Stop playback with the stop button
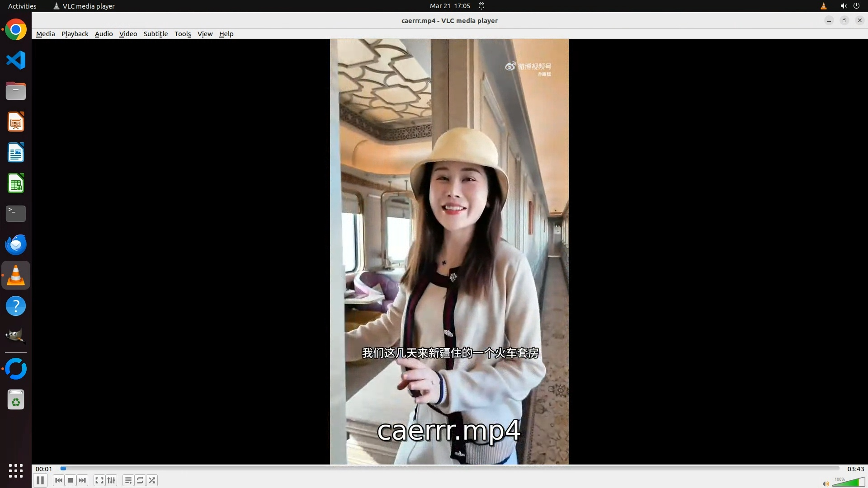The width and height of the screenshot is (868, 488). pyautogui.click(x=71, y=480)
